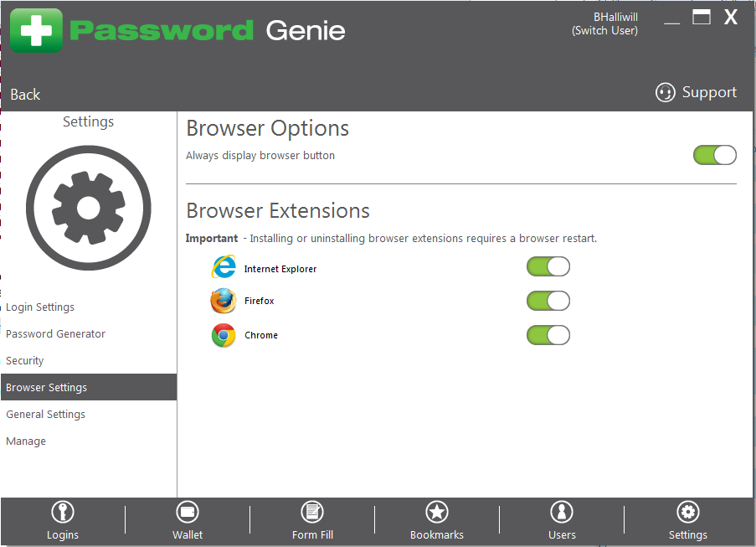Click the Users label in bottom bar
The image size is (756, 547).
pyautogui.click(x=562, y=535)
